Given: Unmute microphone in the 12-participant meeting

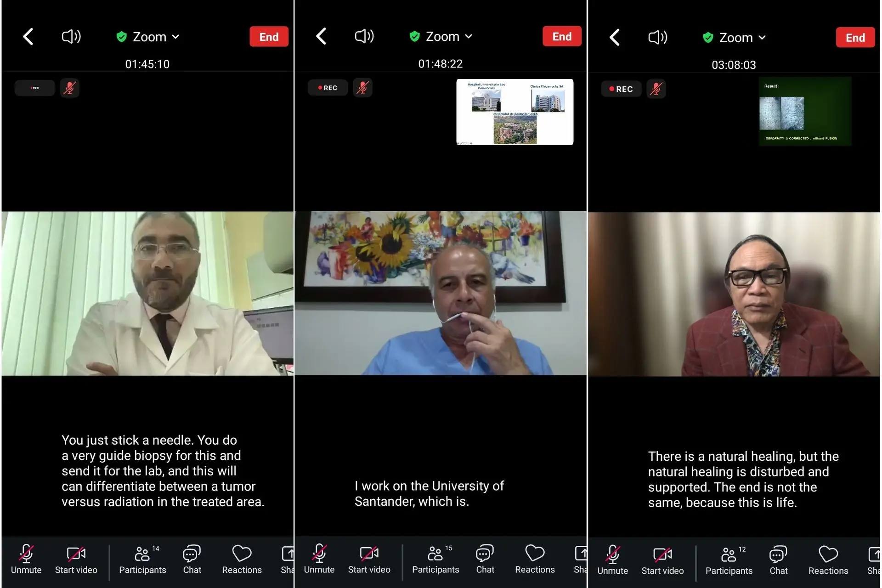Looking at the screenshot, I should point(612,560).
